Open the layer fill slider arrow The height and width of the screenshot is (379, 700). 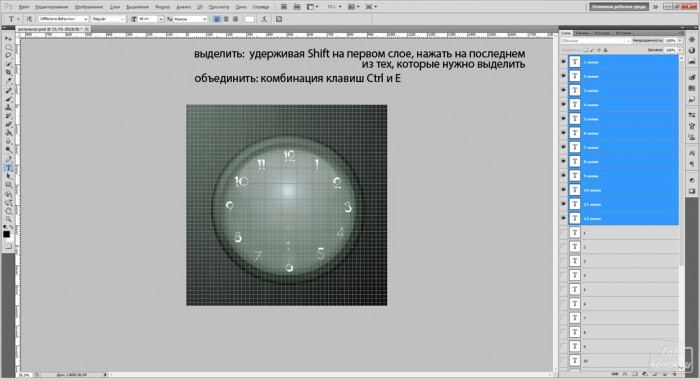click(x=680, y=50)
